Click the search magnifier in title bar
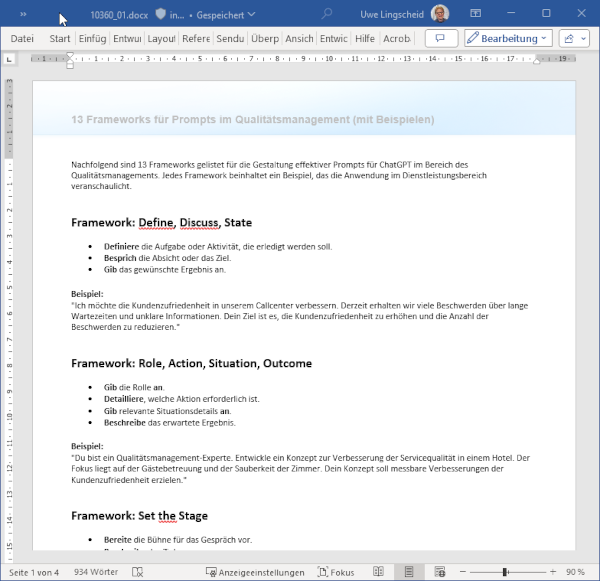The image size is (600, 581). [327, 15]
